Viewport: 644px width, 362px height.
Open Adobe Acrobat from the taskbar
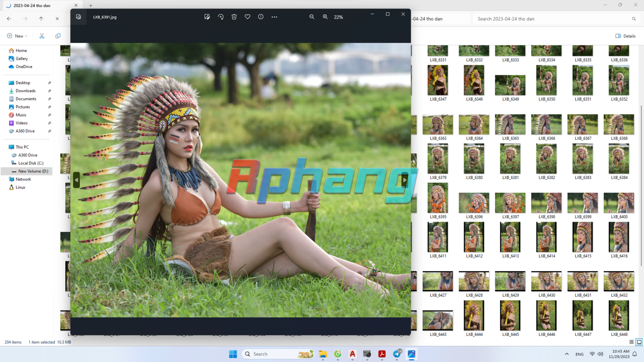click(382, 354)
